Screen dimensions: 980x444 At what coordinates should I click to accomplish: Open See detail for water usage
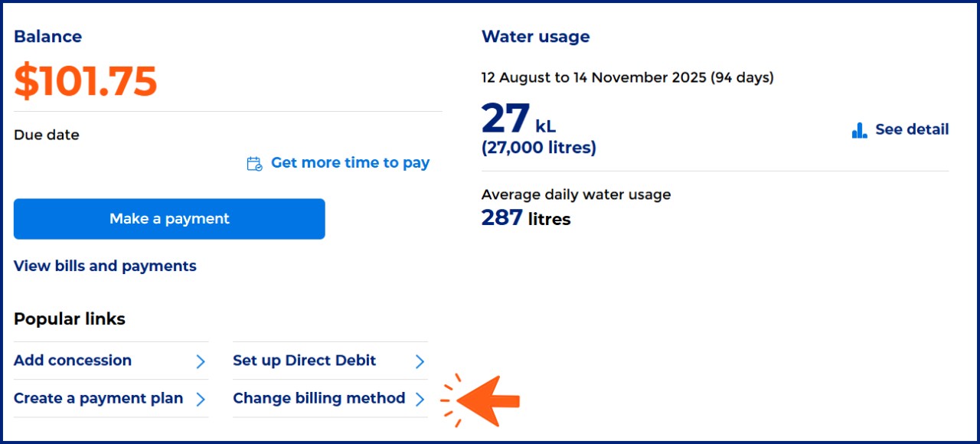[911, 129]
